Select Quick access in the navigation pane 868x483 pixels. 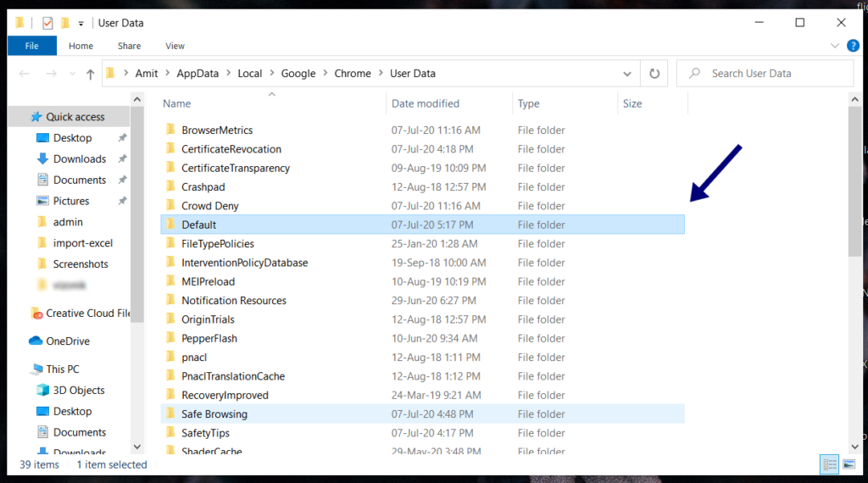[75, 117]
